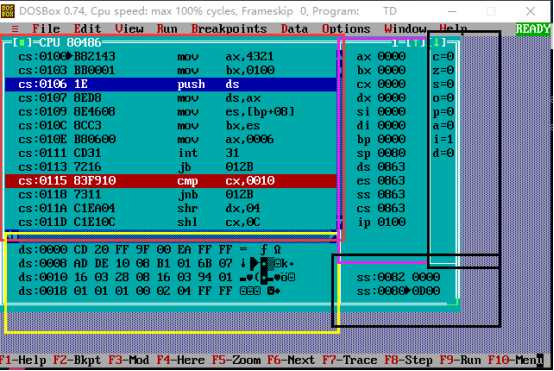Select code line cs:0107 mov ds,ax
554x371 pixels.
171,98
